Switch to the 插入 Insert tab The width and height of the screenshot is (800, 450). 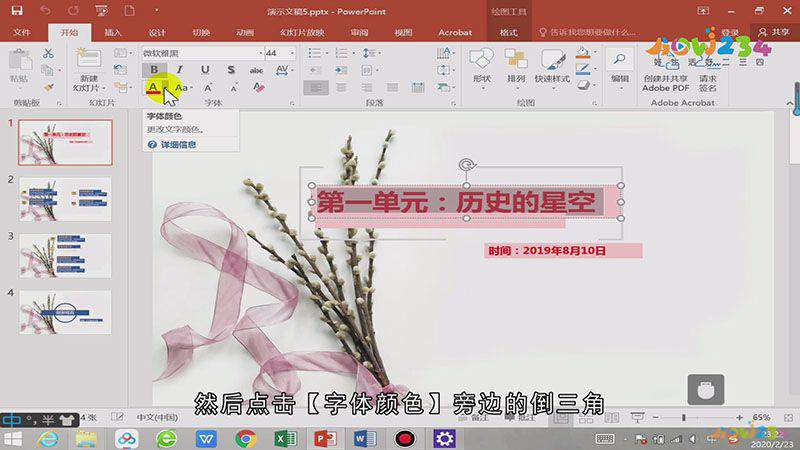[x=113, y=32]
